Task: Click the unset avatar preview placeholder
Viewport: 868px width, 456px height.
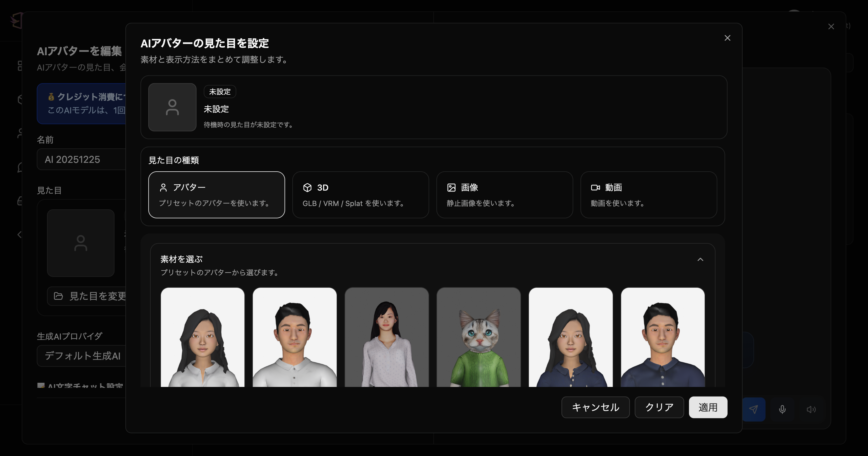Action: (172, 107)
